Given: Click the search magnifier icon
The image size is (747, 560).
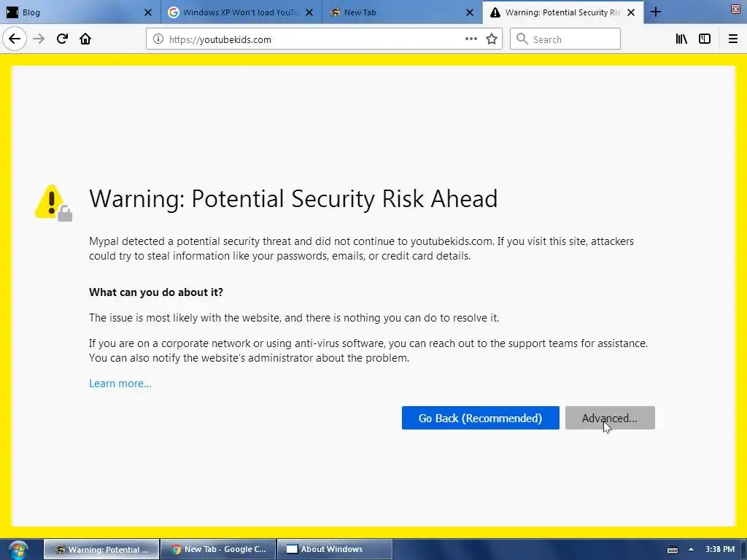Looking at the screenshot, I should tap(522, 39).
